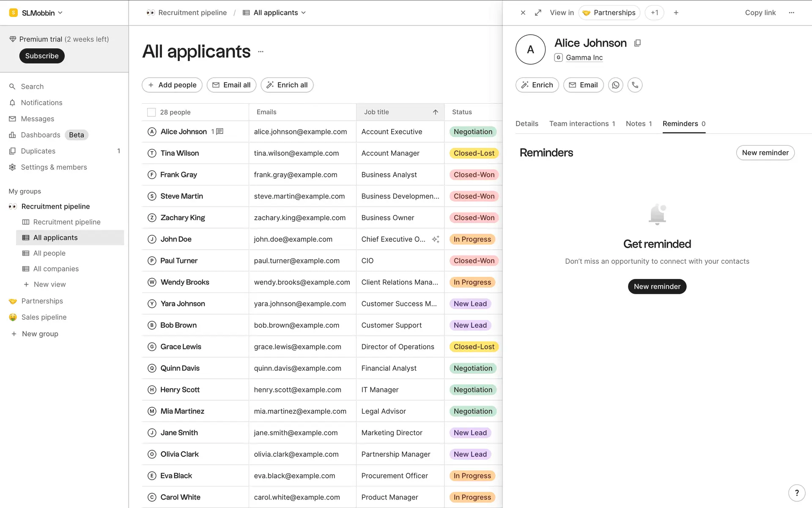Expand the contact panel to full screen
812x508 pixels.
[x=538, y=13]
